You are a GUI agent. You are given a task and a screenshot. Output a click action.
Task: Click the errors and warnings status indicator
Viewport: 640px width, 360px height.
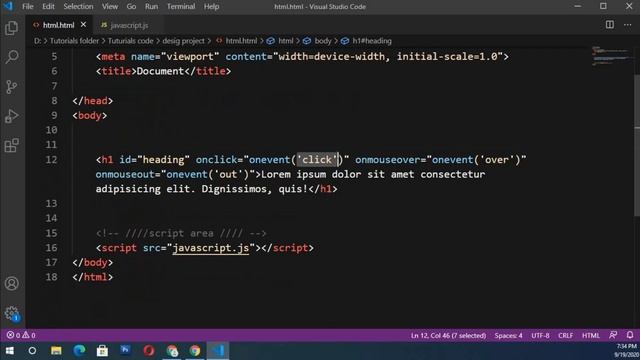click(x=21, y=335)
